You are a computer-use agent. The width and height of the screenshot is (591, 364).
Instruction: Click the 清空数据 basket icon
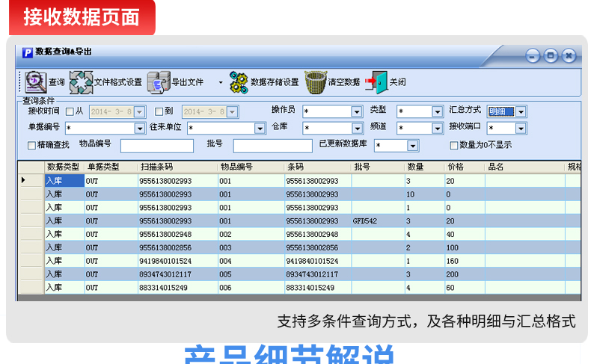[316, 82]
